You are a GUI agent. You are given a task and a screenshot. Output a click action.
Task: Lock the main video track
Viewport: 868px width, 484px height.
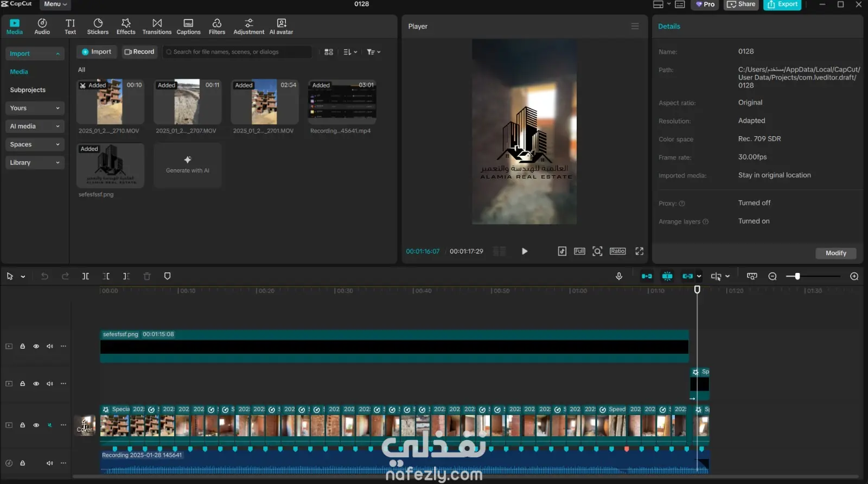point(23,425)
